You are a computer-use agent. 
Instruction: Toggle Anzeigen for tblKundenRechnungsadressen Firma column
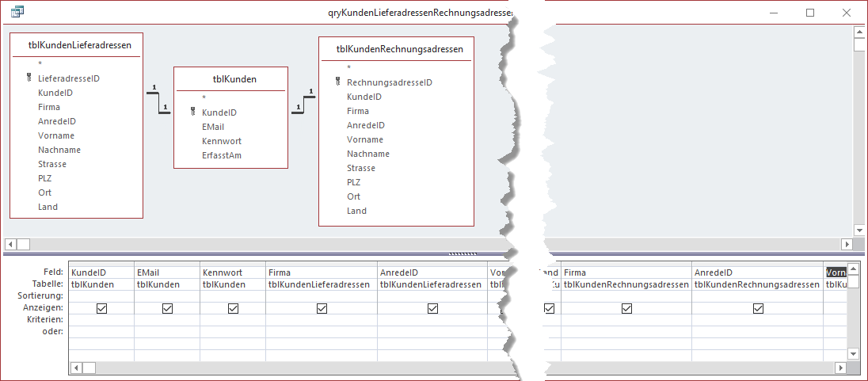(x=626, y=309)
